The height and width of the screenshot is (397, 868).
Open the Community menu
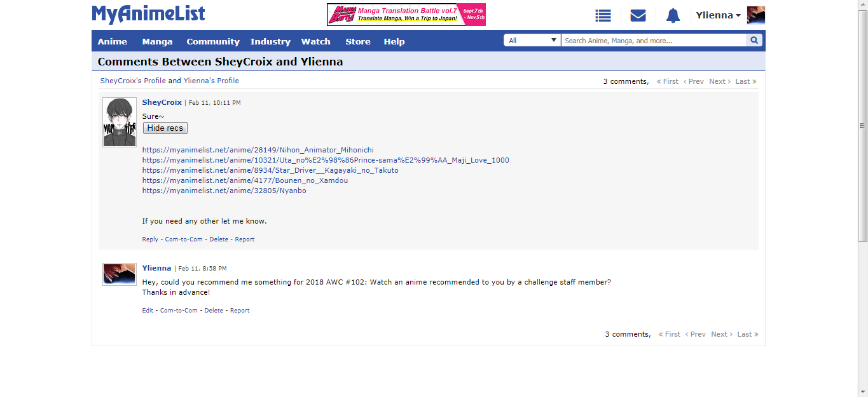[x=213, y=41]
